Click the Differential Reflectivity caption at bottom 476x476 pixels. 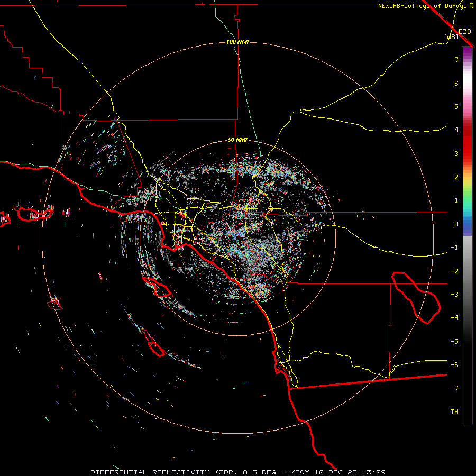click(238, 472)
